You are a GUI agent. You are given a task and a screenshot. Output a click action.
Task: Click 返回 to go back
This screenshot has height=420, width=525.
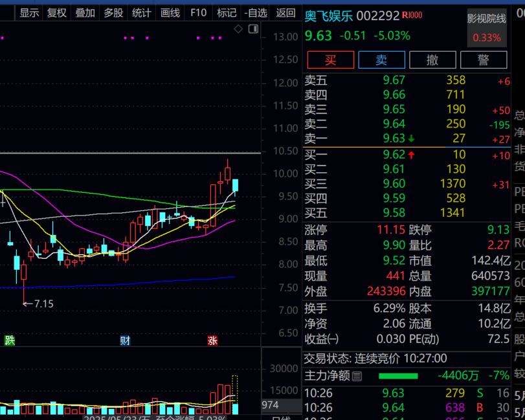pyautogui.click(x=285, y=13)
